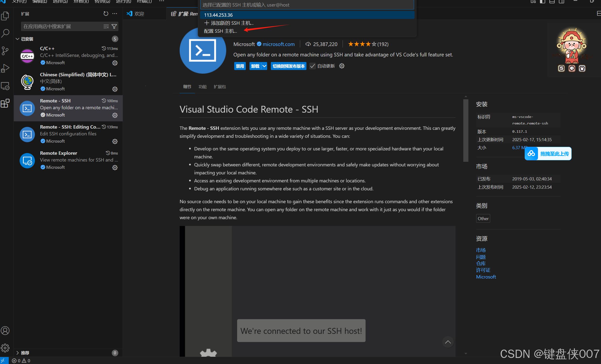
Task: Select Configure SSH Hosts menu entry
Action: coord(220,31)
